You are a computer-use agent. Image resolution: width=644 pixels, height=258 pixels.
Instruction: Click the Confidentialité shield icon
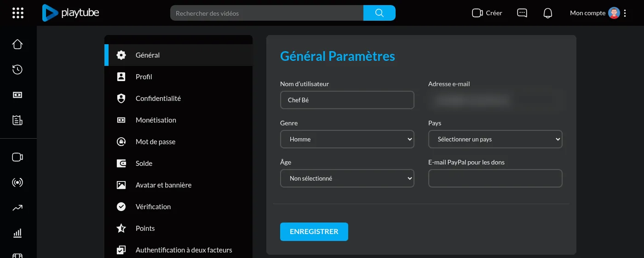click(121, 98)
